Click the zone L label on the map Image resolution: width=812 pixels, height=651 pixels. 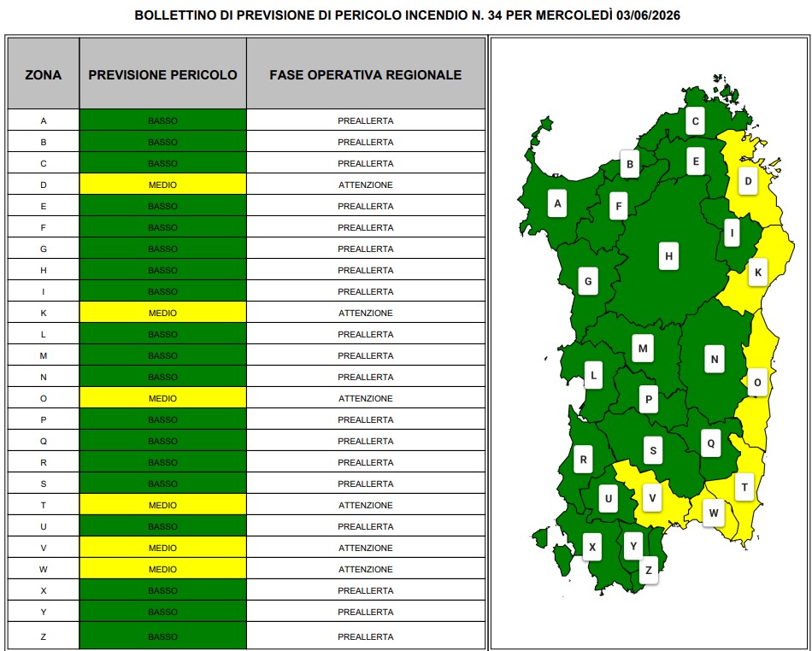(593, 375)
